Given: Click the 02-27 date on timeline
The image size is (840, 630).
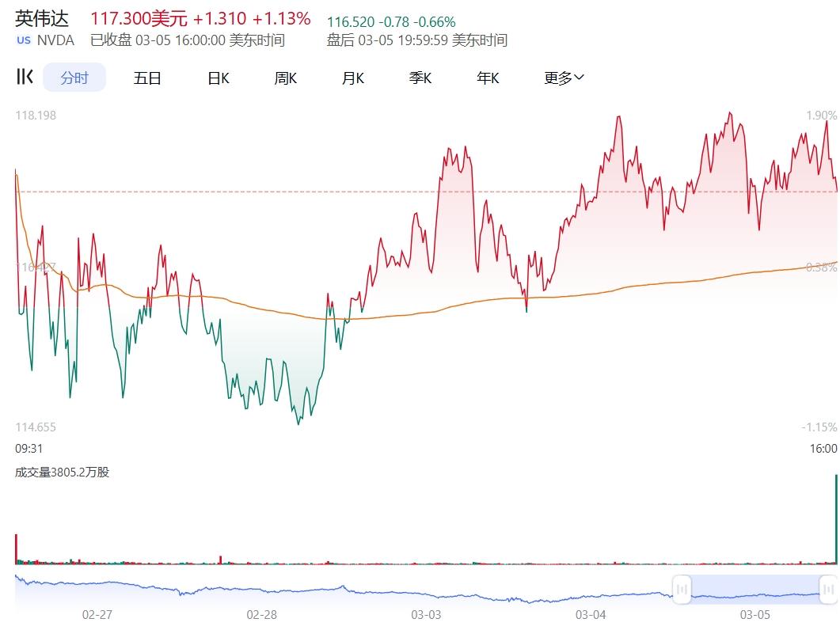Looking at the screenshot, I should tap(97, 614).
